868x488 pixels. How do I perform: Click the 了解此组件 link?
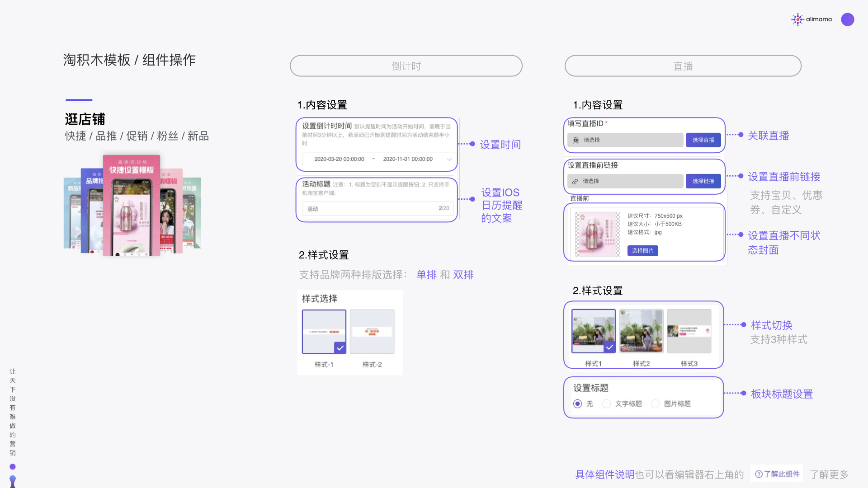(777, 474)
